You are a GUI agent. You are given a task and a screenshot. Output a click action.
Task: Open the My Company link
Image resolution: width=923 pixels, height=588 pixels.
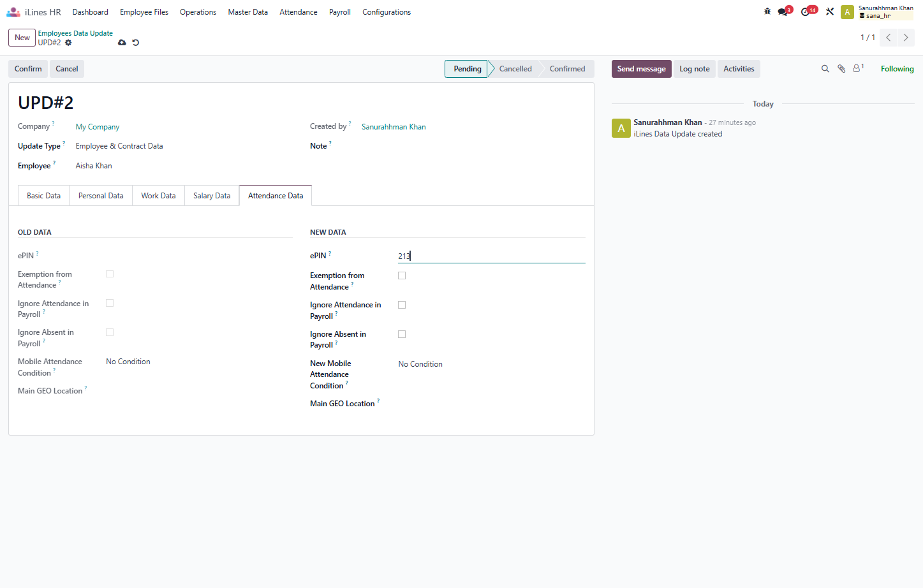[x=98, y=127]
